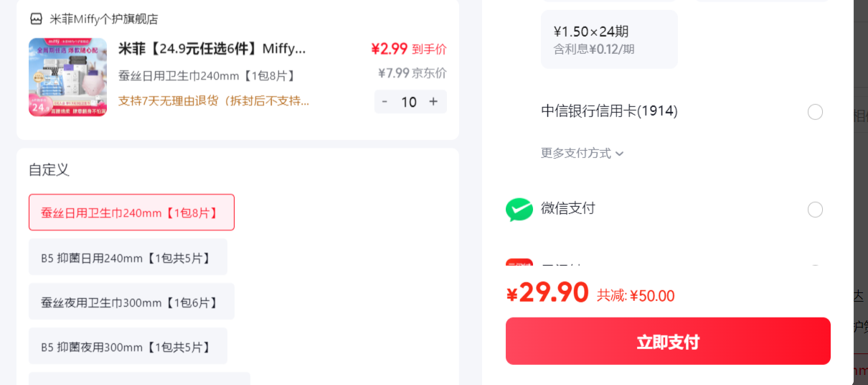Select the 微信支付 radio button
This screenshot has width=868, height=385.
pyautogui.click(x=815, y=210)
